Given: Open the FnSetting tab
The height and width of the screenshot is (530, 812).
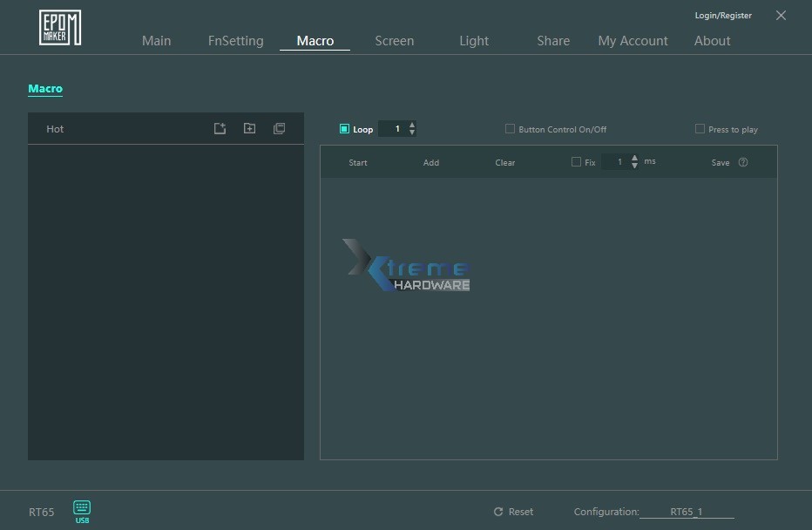Looking at the screenshot, I should 235,40.
